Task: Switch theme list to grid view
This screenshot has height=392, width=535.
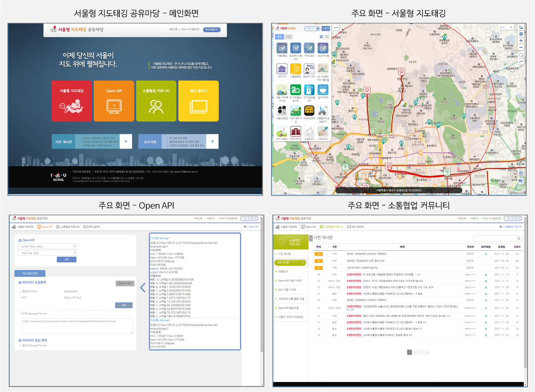Action: coord(321,37)
